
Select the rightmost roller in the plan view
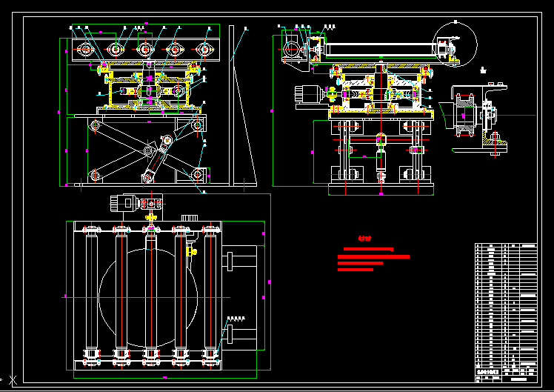(210, 292)
